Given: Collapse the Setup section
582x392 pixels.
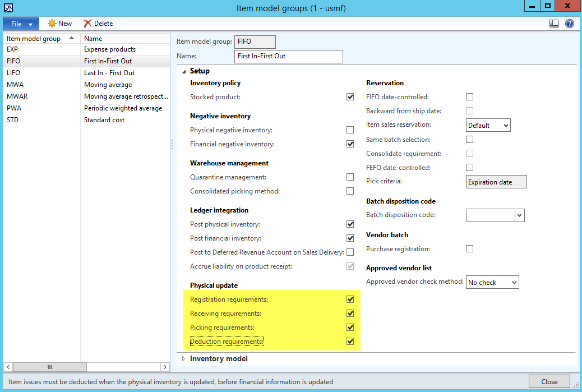Looking at the screenshot, I should pos(183,71).
